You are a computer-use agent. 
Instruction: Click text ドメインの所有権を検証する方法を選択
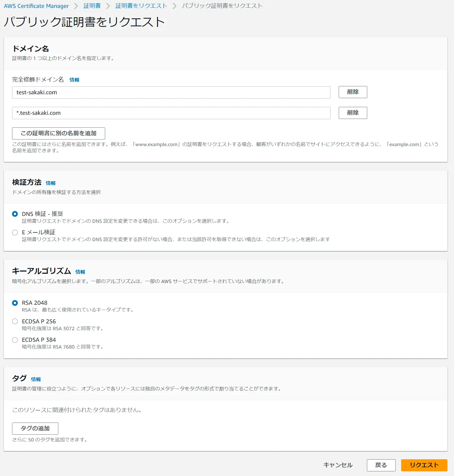[x=56, y=192]
